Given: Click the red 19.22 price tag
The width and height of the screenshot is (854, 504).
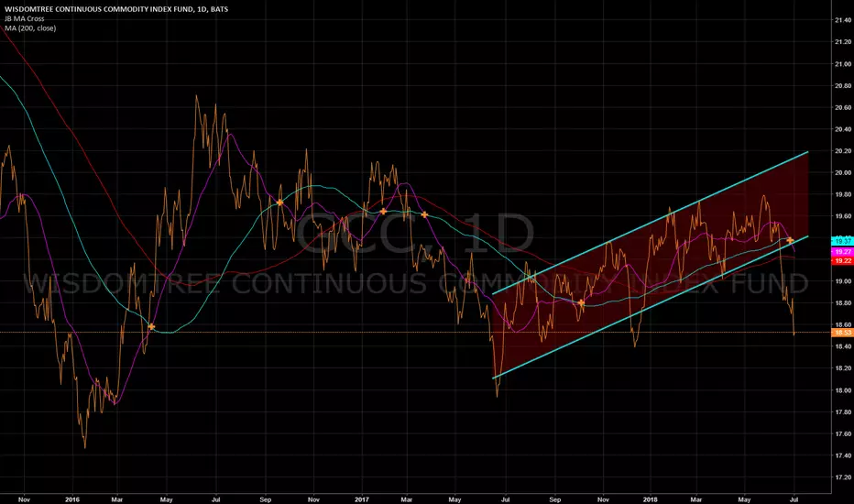Looking at the screenshot, I should (843, 261).
